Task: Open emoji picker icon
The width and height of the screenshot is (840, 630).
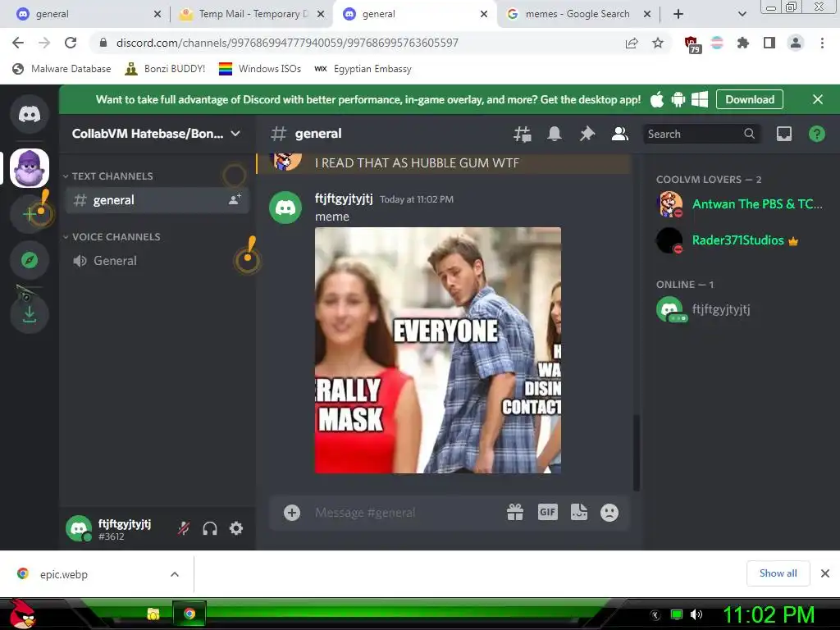Action: click(x=609, y=513)
